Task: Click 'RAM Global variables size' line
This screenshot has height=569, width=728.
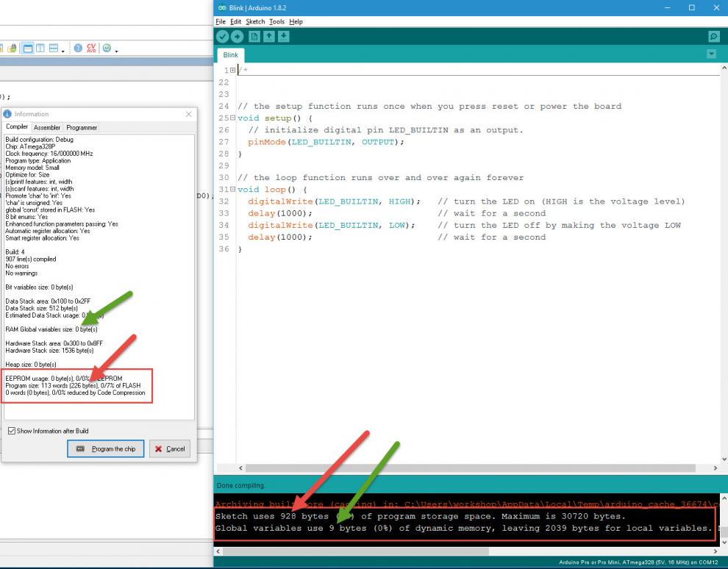Action: (51, 329)
